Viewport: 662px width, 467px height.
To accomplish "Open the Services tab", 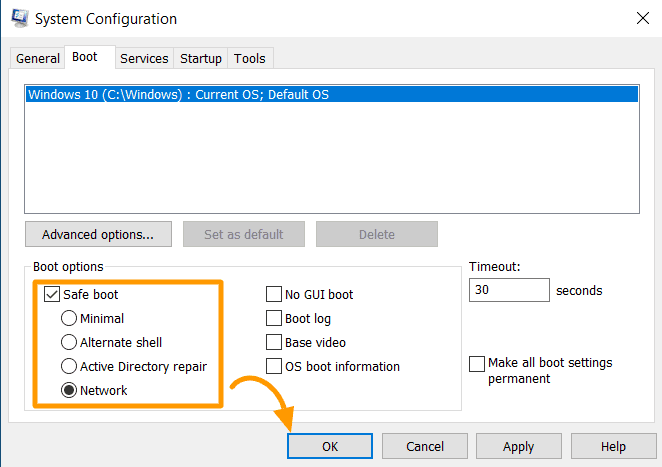I will point(144,58).
